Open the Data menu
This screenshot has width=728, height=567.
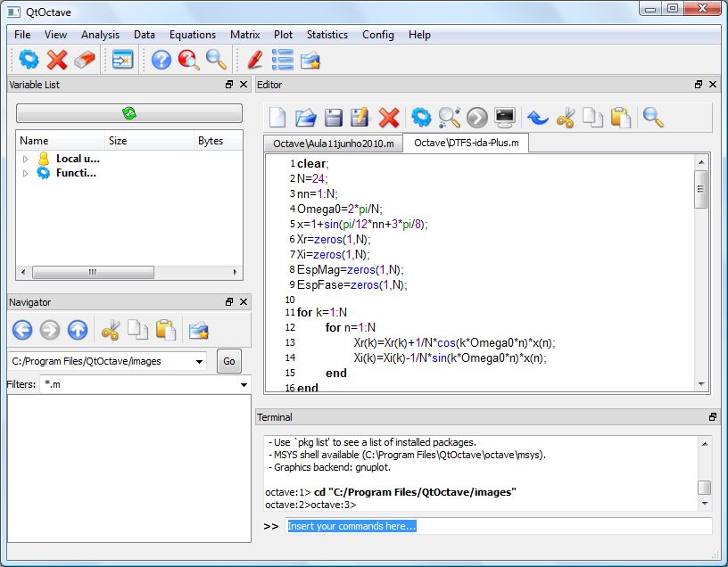pos(145,35)
